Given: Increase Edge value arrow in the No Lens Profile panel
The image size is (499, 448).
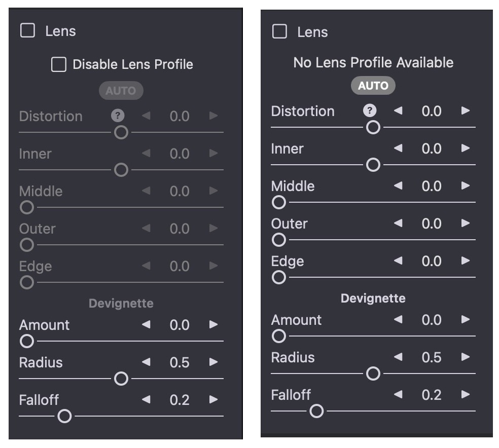Looking at the screenshot, I should coord(466,261).
